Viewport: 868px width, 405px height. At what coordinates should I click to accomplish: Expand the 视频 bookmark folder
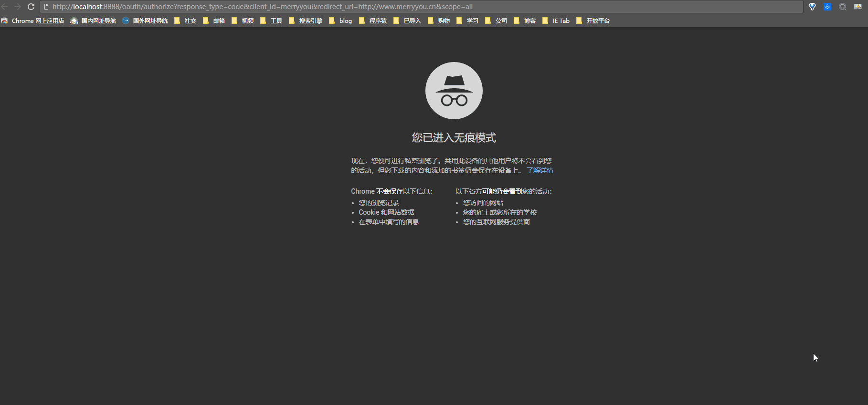pyautogui.click(x=243, y=21)
